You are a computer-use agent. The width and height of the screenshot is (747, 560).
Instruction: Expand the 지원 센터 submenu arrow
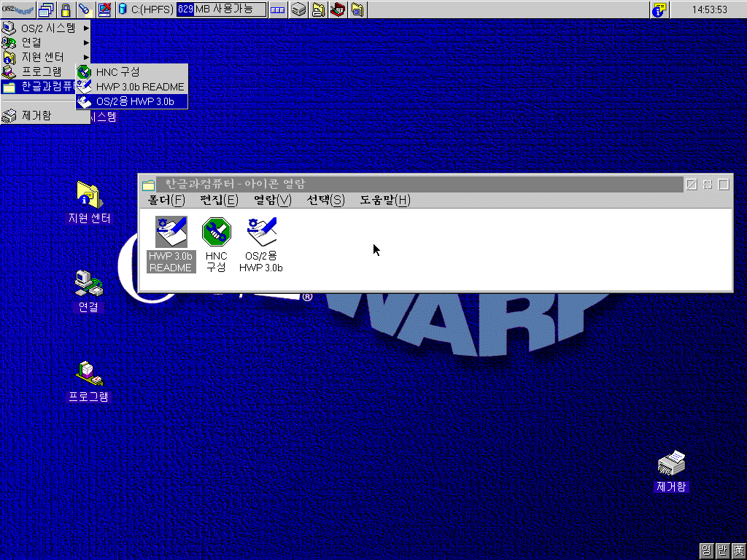click(x=86, y=57)
